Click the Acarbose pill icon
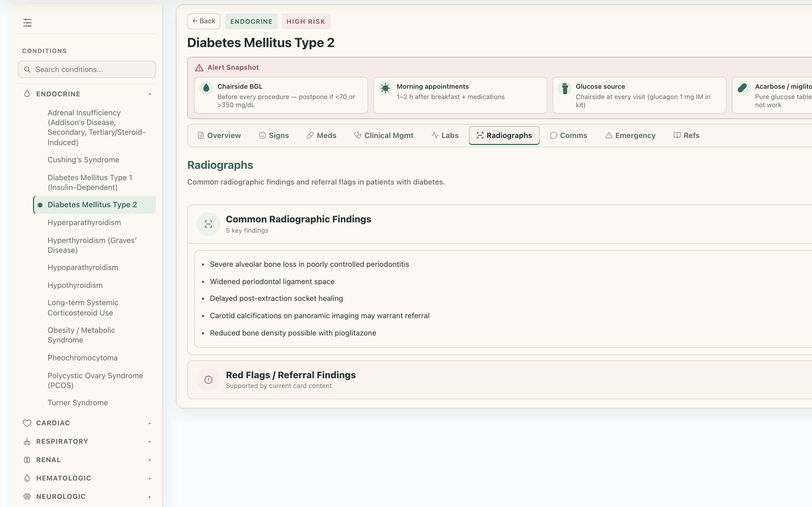Viewport: 812px width, 507px height. click(744, 88)
